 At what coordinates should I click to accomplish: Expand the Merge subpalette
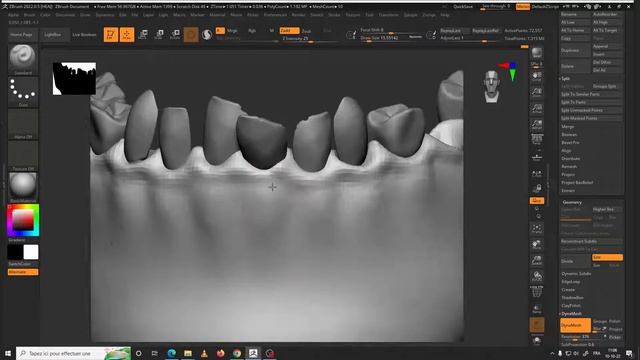[x=567, y=127]
